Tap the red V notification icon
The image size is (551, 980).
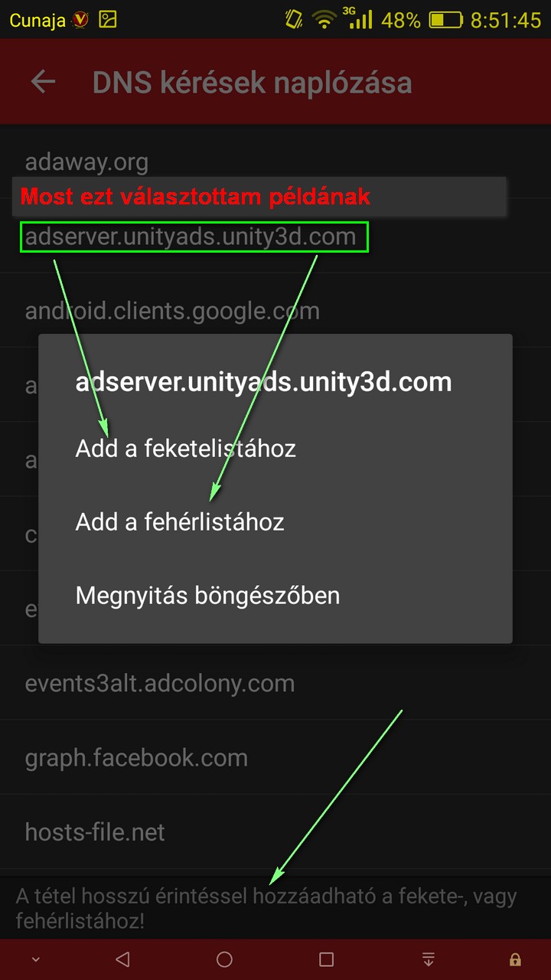tap(80, 20)
